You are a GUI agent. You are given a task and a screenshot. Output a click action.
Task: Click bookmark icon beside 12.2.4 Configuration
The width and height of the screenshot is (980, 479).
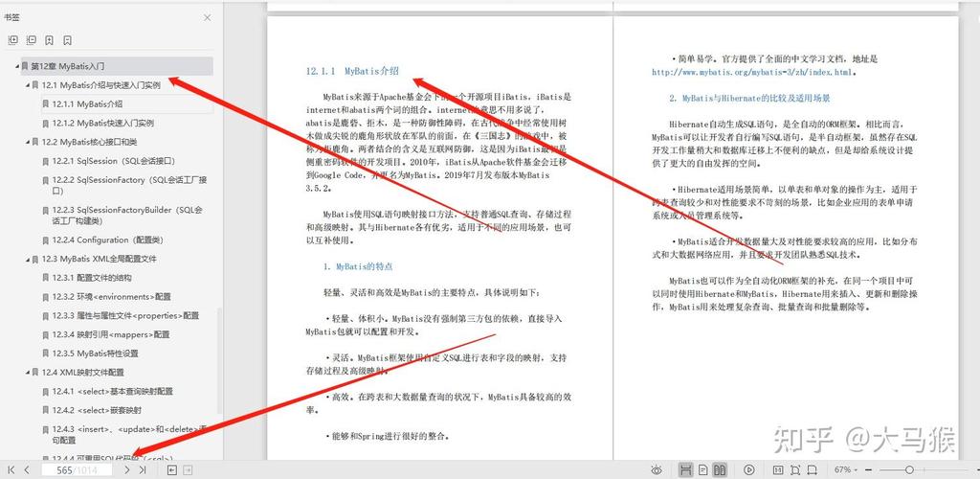click(x=46, y=240)
